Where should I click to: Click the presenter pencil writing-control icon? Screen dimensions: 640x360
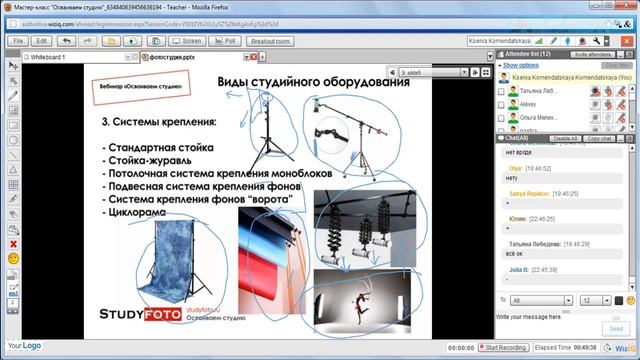[x=553, y=41]
